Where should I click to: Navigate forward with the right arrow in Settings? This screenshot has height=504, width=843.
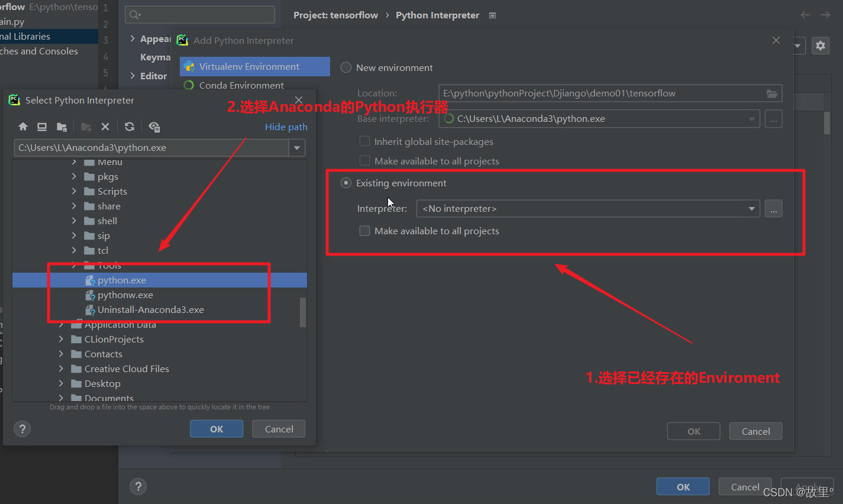[x=825, y=15]
